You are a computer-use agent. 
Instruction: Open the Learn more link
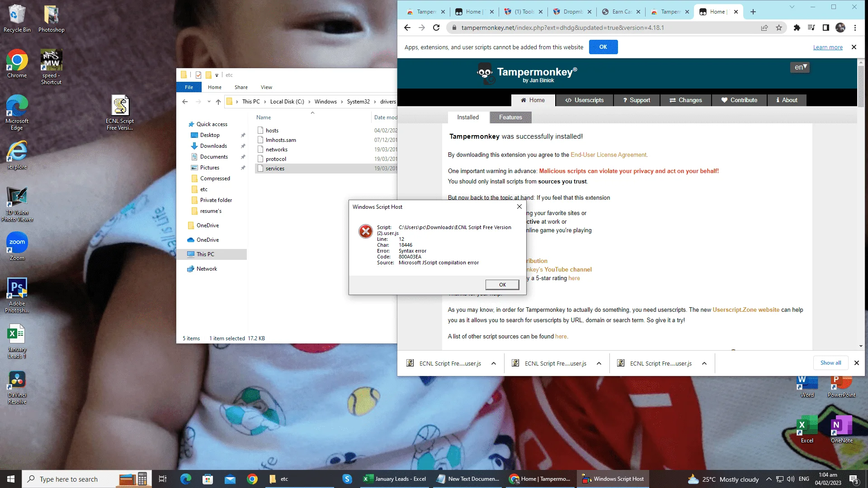click(x=828, y=47)
